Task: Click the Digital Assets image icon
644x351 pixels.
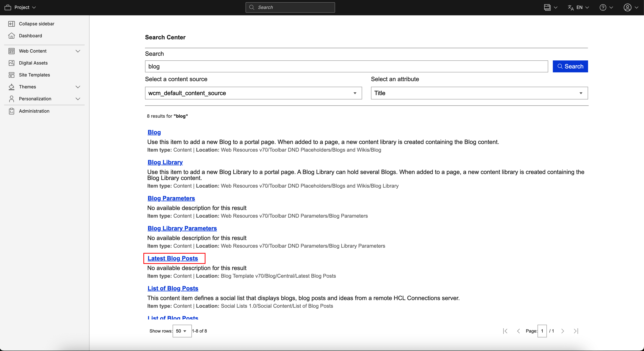Action: tap(12, 63)
